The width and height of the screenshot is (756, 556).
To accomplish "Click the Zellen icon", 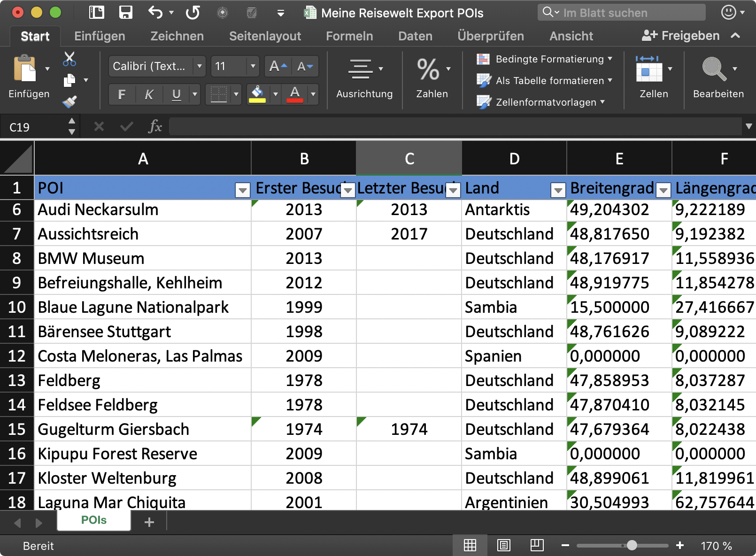I will click(x=649, y=69).
